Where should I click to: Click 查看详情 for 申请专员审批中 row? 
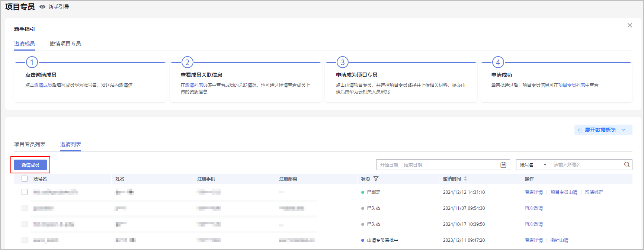coord(534,240)
